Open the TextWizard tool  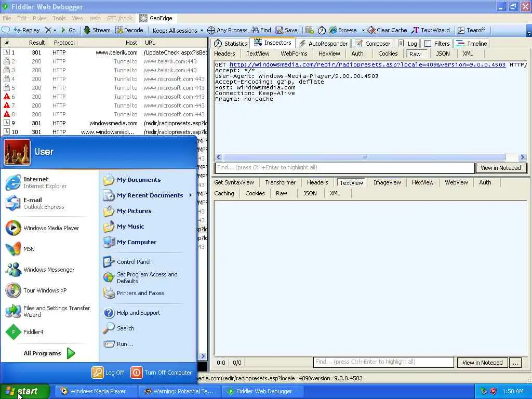(431, 30)
